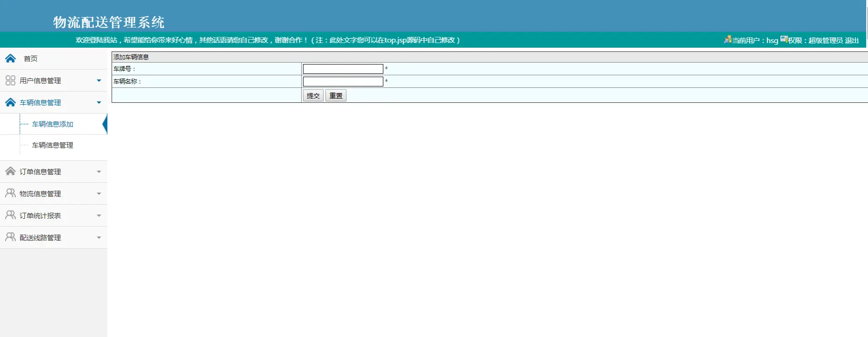Expand the 订单信息管理 dropdown arrow
This screenshot has height=337, width=868.
[x=99, y=172]
